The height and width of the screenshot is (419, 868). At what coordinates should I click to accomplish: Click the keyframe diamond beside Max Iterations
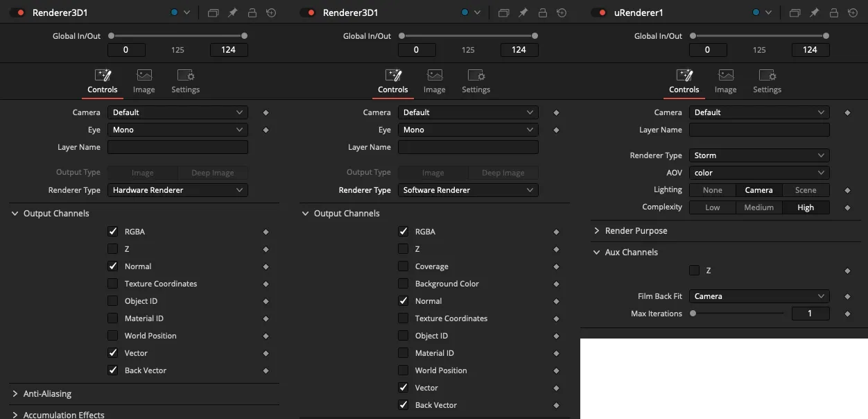pos(847,314)
